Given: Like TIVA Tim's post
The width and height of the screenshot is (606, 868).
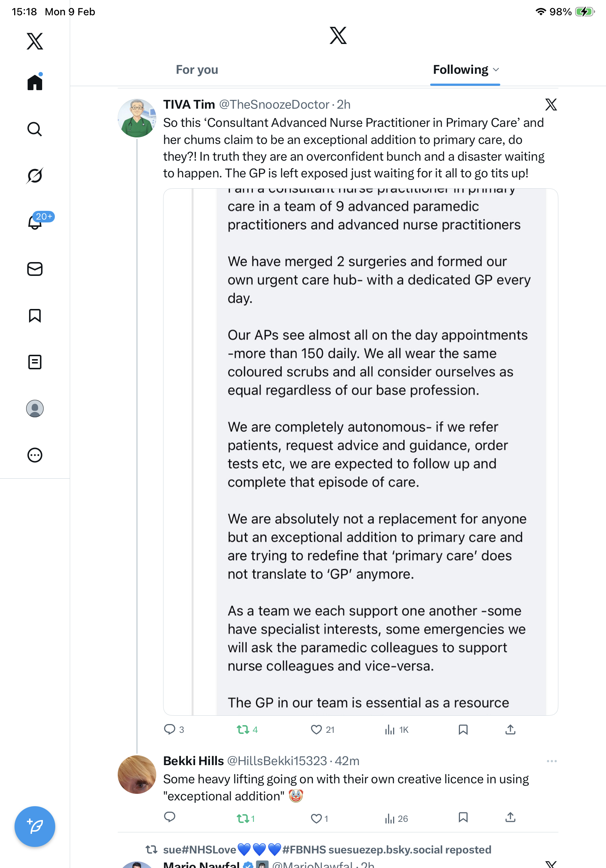Looking at the screenshot, I should 316,730.
